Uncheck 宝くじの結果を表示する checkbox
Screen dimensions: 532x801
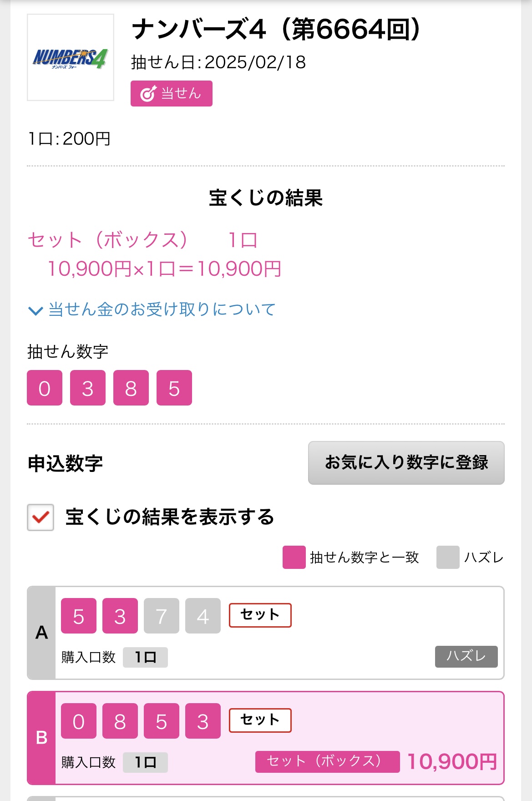point(41,517)
